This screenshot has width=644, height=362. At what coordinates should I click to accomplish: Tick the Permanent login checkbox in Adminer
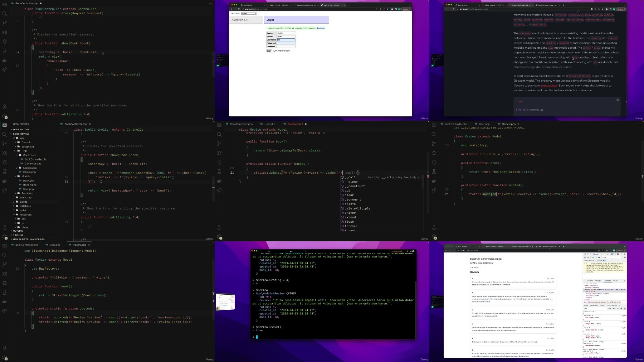point(274,51)
